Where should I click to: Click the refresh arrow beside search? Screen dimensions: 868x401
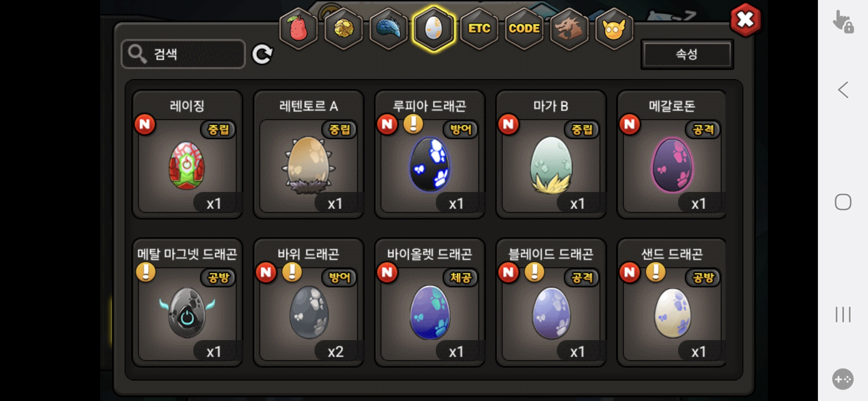coord(262,54)
